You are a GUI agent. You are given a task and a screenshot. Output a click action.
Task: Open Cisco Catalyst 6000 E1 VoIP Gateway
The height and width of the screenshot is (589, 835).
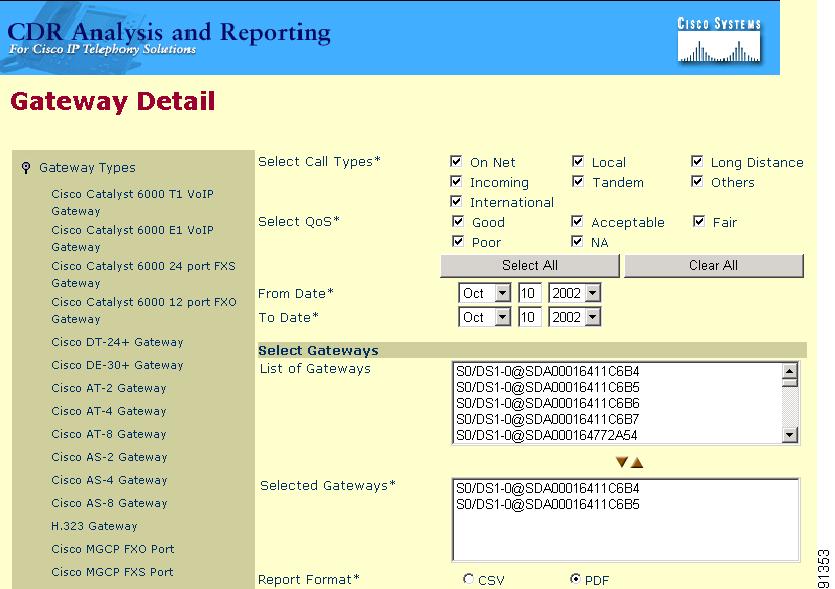point(132,239)
